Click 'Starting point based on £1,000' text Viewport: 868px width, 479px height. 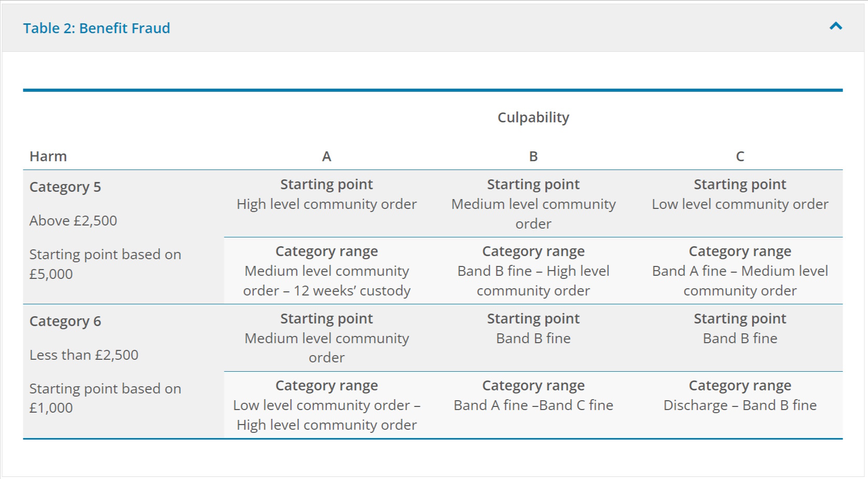[x=105, y=398]
